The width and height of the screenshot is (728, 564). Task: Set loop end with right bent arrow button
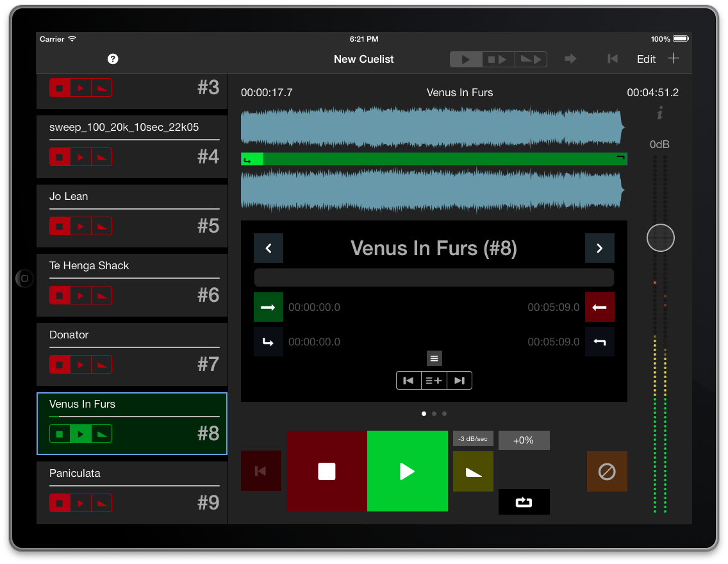point(599,342)
